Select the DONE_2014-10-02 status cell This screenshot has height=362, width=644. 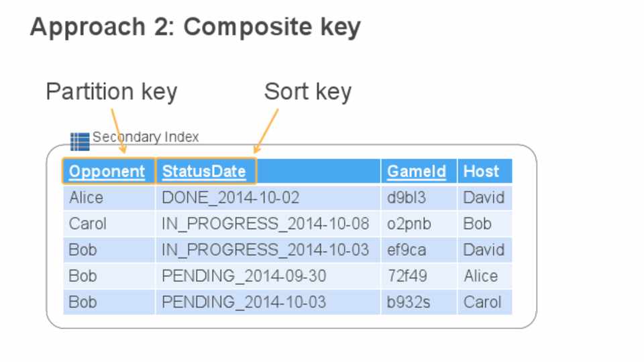(x=230, y=198)
